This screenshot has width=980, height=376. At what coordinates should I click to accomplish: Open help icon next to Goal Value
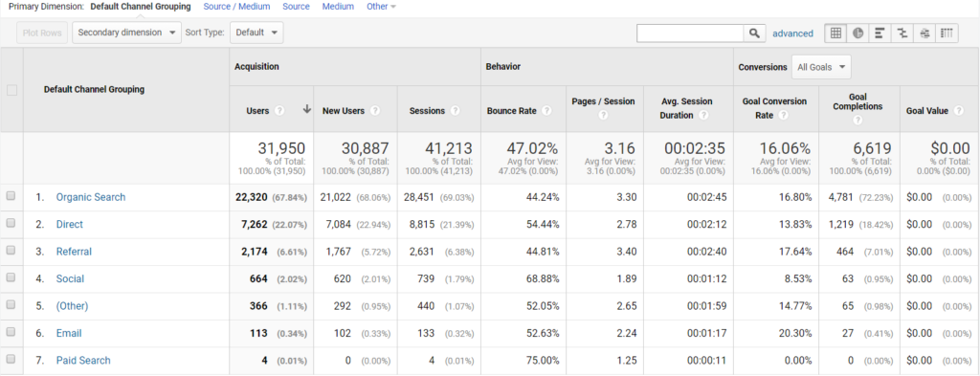(958, 111)
